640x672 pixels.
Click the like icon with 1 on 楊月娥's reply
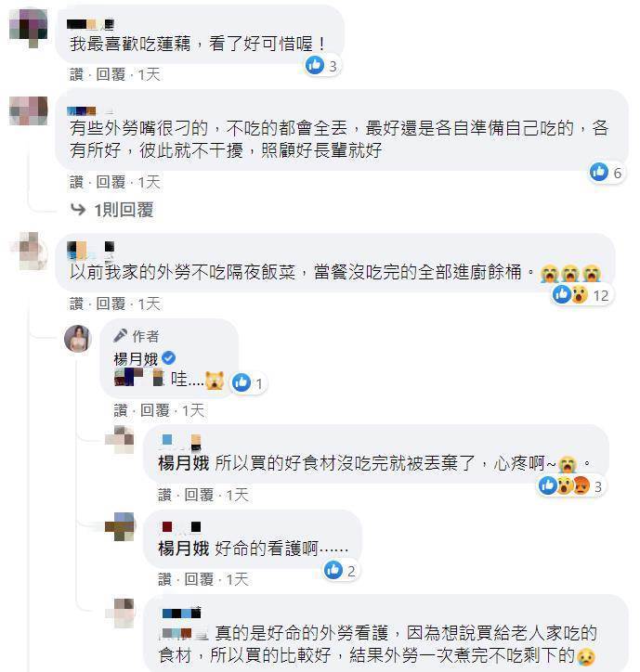click(248, 382)
